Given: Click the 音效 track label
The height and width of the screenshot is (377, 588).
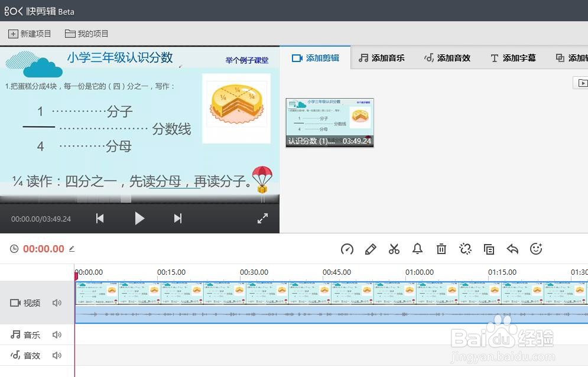Looking at the screenshot, I should (25, 355).
